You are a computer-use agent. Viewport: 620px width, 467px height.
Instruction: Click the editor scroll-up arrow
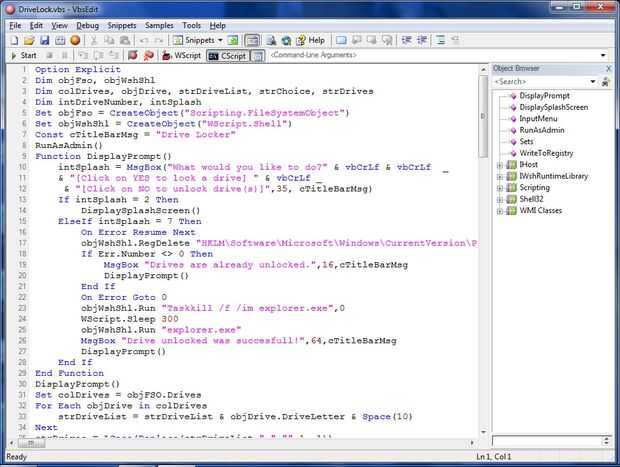[483, 69]
